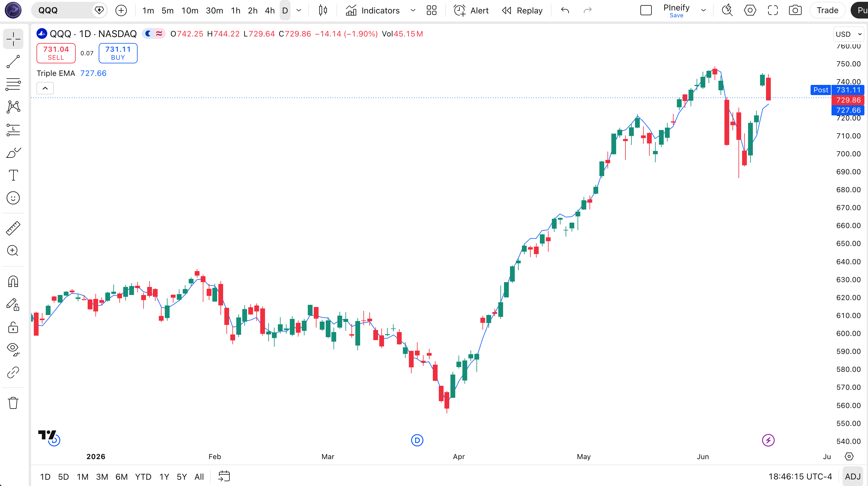The height and width of the screenshot is (486, 868).
Task: Open the forecasting and measurement tools
Action: (13, 130)
